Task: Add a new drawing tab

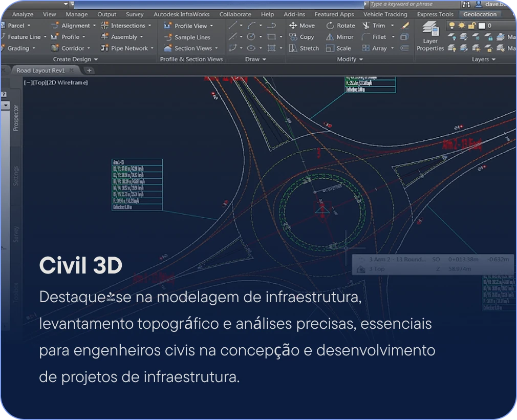Action: (89, 70)
